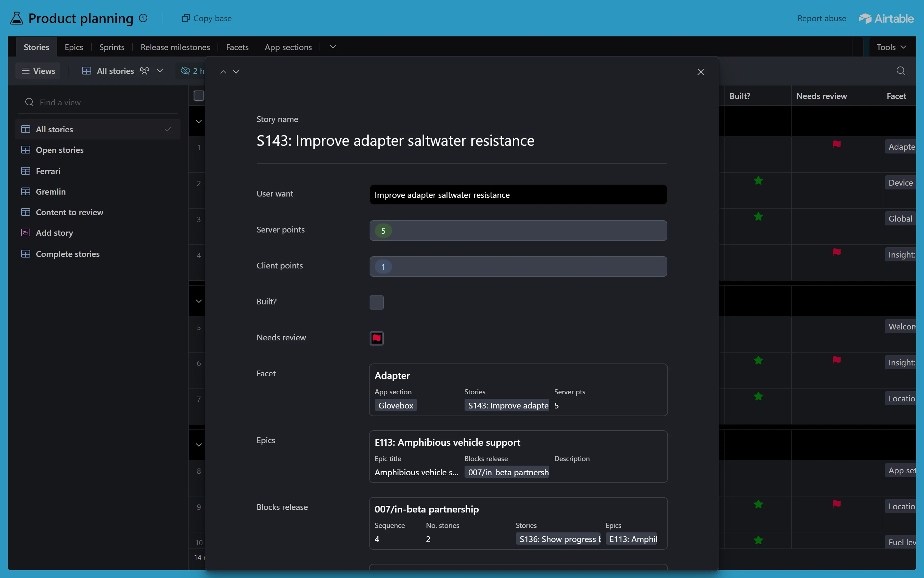Viewport: 924px width, 578px height.
Task: Toggle Needs review flag in row 1
Action: [836, 144]
